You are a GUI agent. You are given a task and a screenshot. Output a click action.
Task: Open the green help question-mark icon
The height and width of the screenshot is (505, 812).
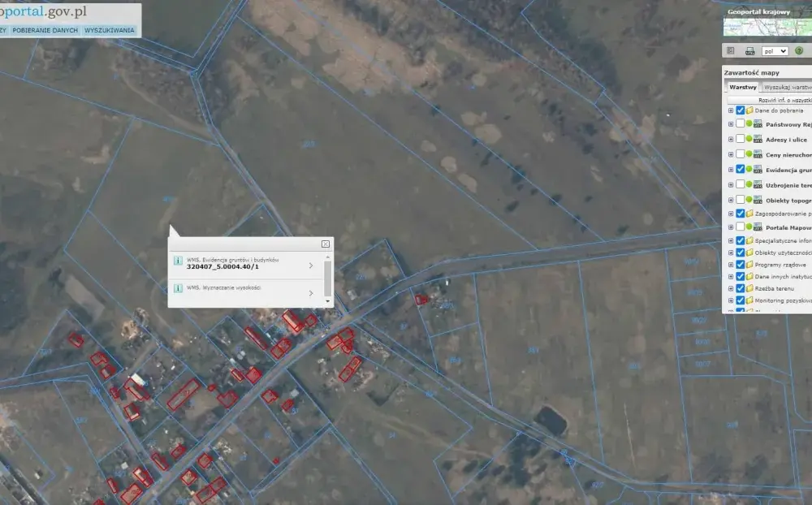(799, 51)
